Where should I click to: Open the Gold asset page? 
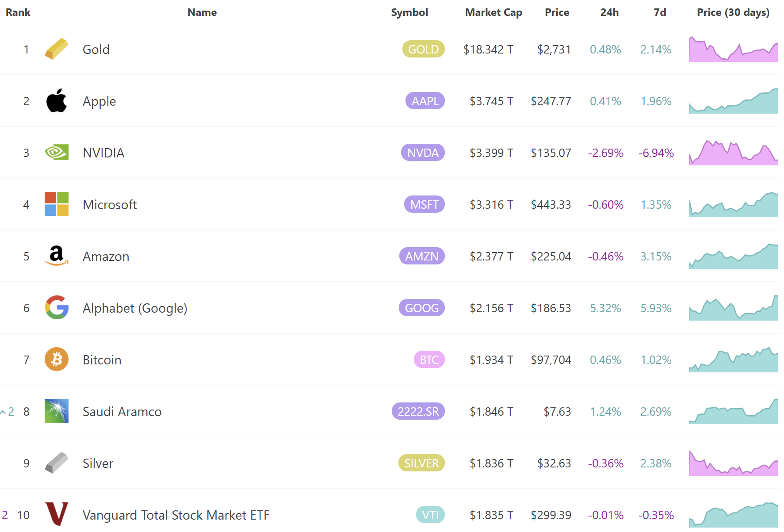(96, 50)
